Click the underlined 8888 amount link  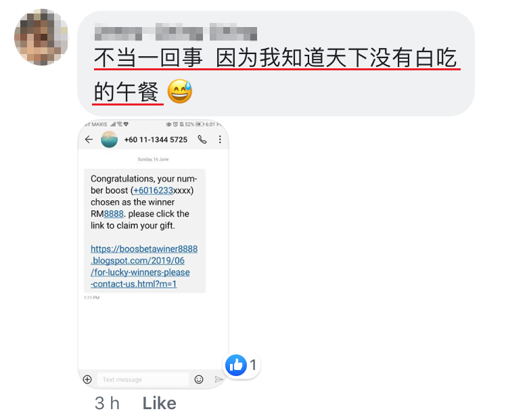pyautogui.click(x=114, y=214)
